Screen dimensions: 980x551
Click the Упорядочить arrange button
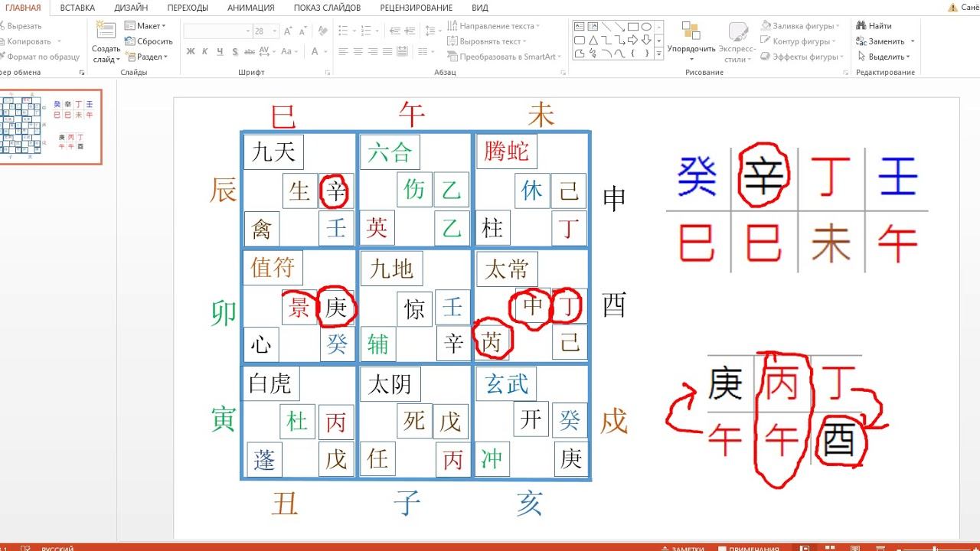tap(691, 41)
